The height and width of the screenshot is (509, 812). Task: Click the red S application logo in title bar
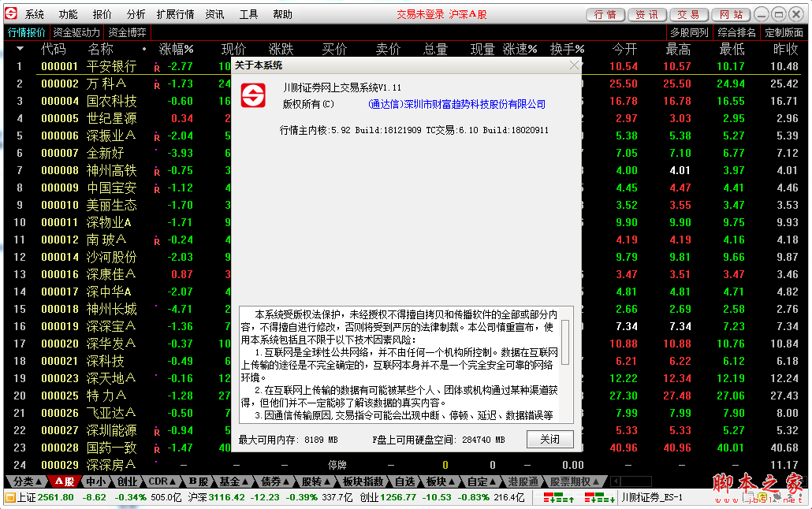[x=11, y=13]
